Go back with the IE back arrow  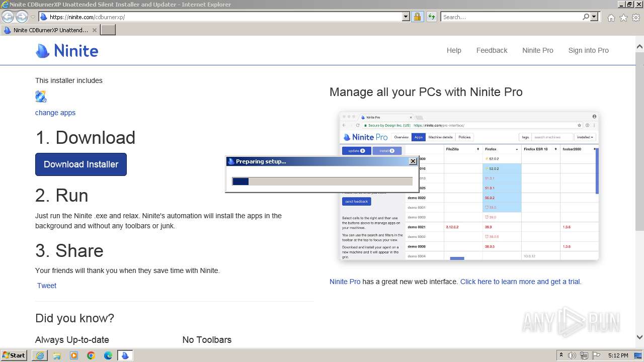tap(8, 17)
